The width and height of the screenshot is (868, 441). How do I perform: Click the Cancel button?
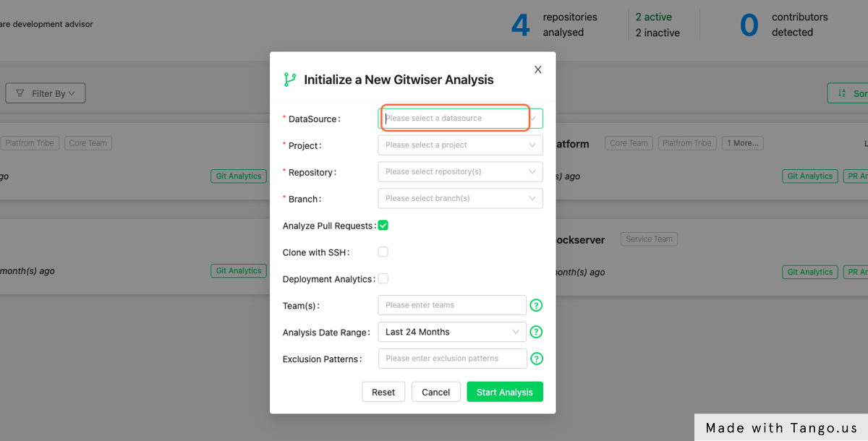(x=436, y=392)
